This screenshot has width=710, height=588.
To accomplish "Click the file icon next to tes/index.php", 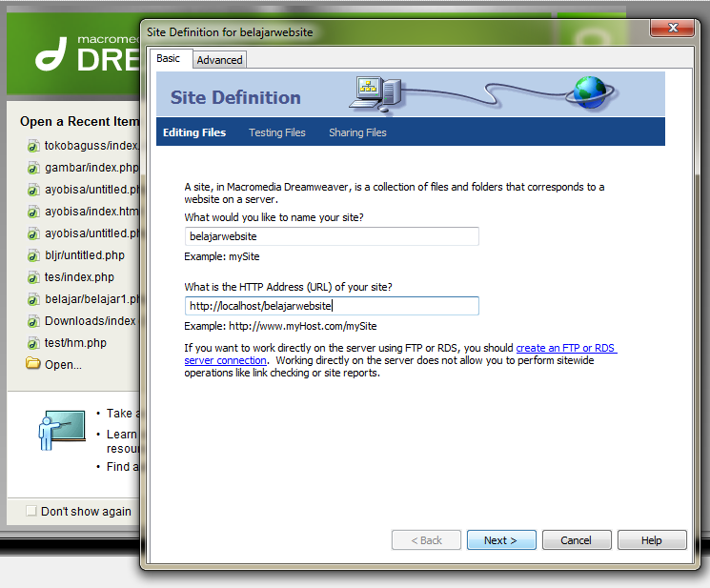I will pos(33,277).
